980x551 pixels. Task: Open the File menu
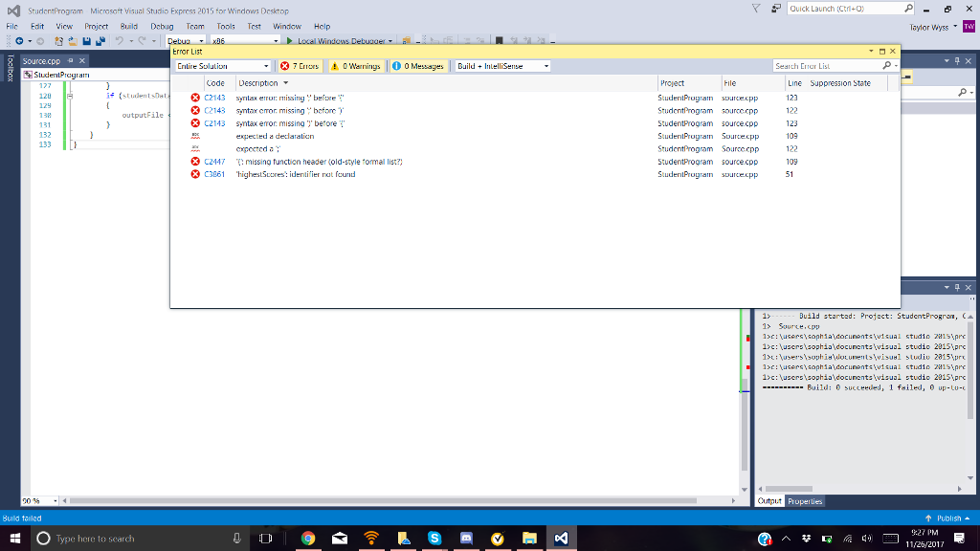11,26
